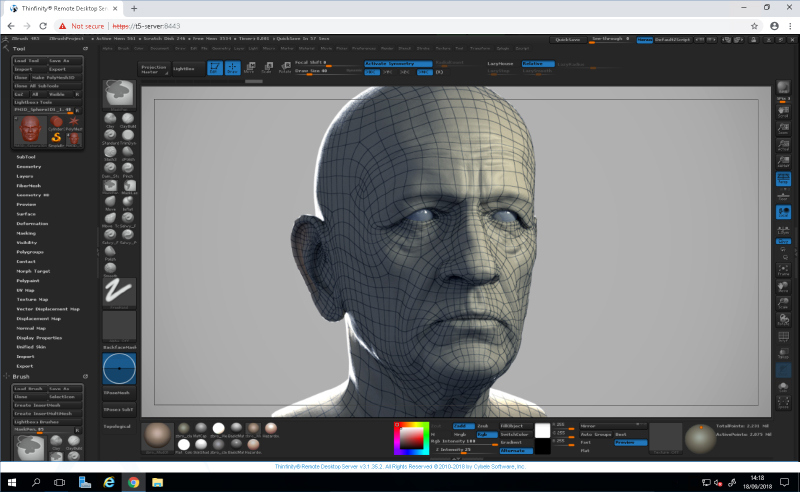Toggle Activate Symmetry on
The height and width of the screenshot is (492, 800).
398,63
